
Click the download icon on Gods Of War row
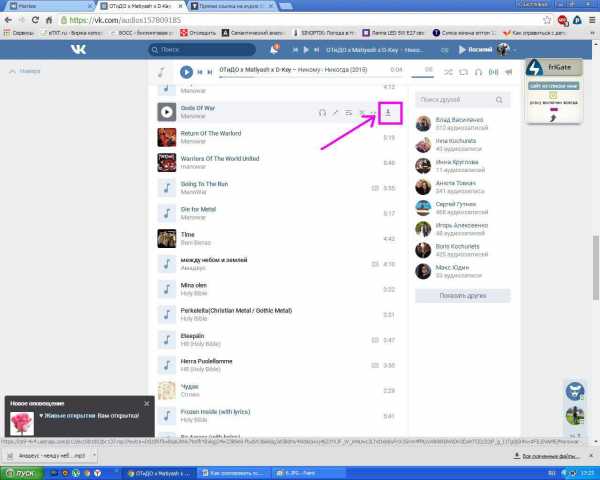[x=388, y=112]
